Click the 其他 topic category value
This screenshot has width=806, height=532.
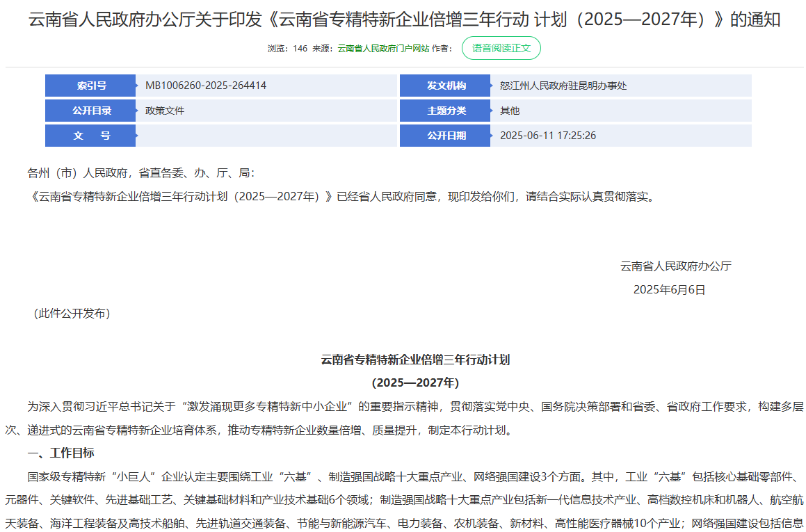(x=510, y=111)
